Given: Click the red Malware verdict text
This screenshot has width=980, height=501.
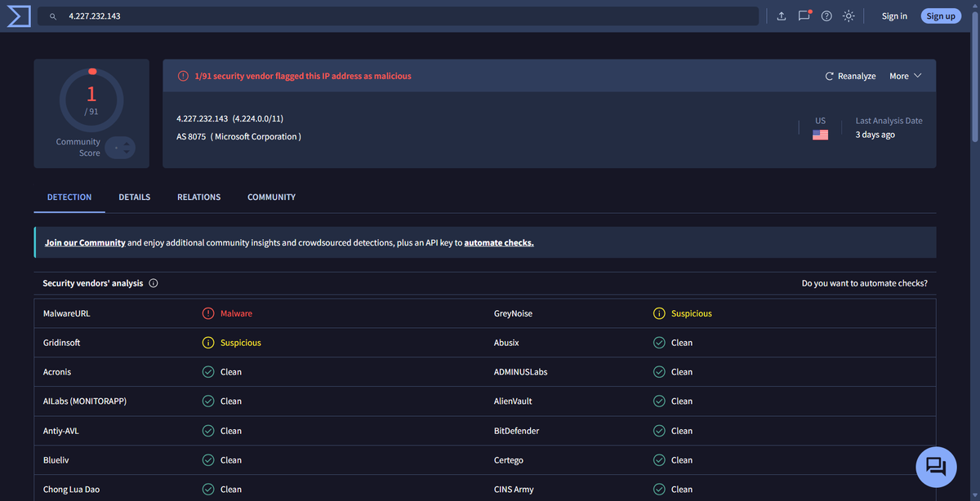Looking at the screenshot, I should (x=236, y=313).
